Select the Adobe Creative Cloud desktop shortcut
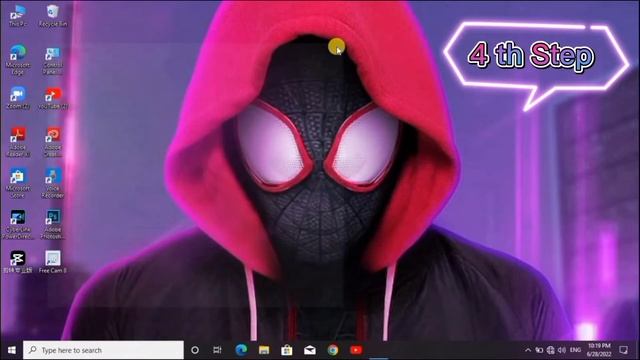Viewport: 640px width, 360px height. click(53, 142)
